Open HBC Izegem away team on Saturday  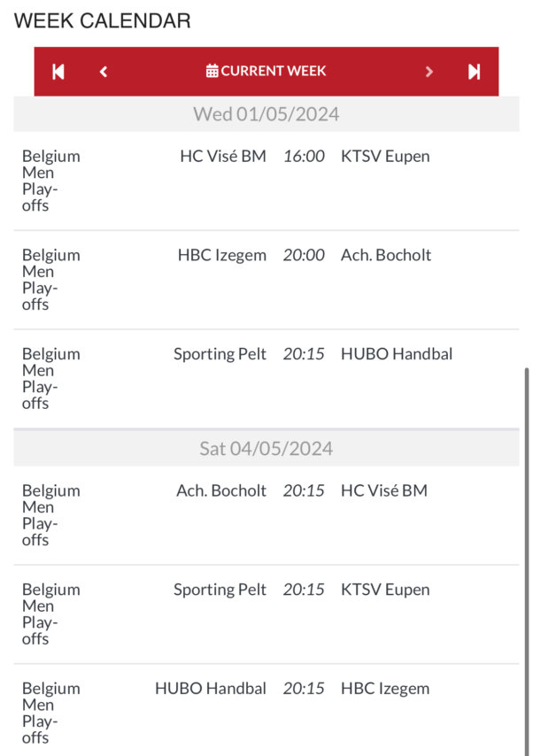pos(385,688)
